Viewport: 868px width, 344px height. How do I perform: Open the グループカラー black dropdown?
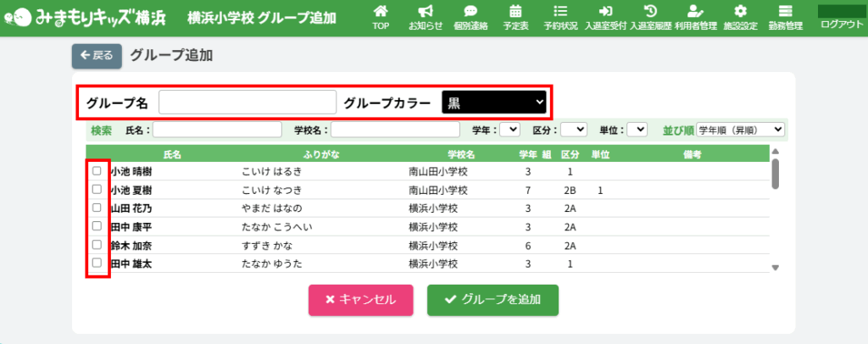(x=495, y=103)
